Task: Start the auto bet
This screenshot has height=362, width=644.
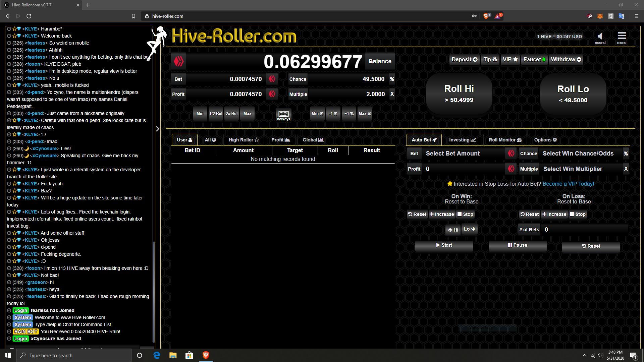Action: [444, 245]
